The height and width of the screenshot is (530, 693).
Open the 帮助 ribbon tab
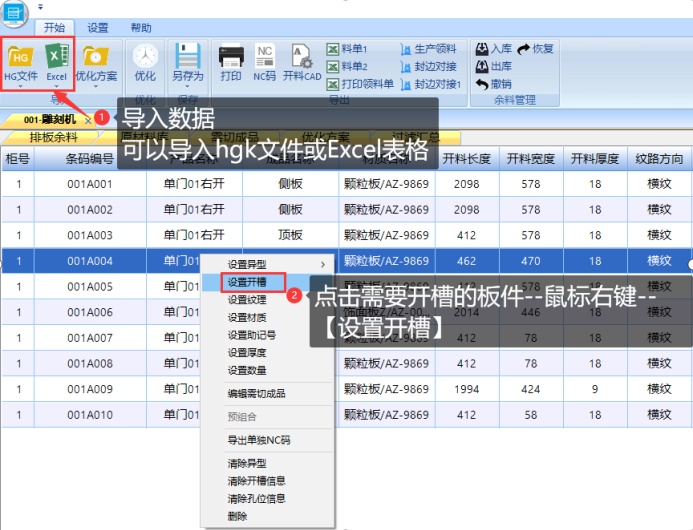tap(141, 28)
